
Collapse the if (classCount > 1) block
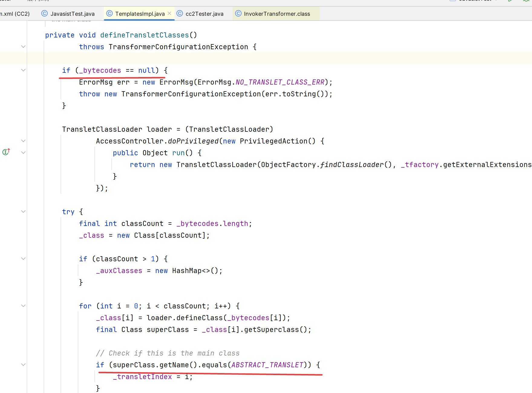pyautogui.click(x=23, y=259)
